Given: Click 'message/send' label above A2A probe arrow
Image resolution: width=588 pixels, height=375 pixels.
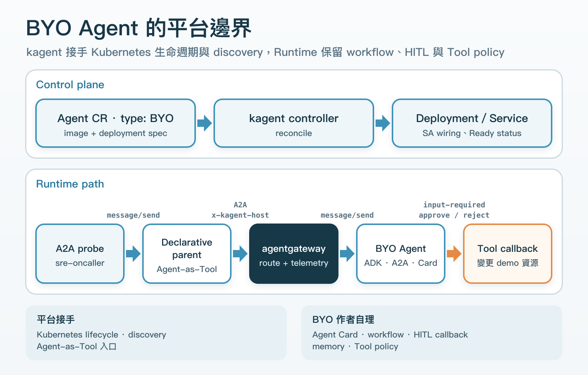Looking at the screenshot, I should click(133, 215).
